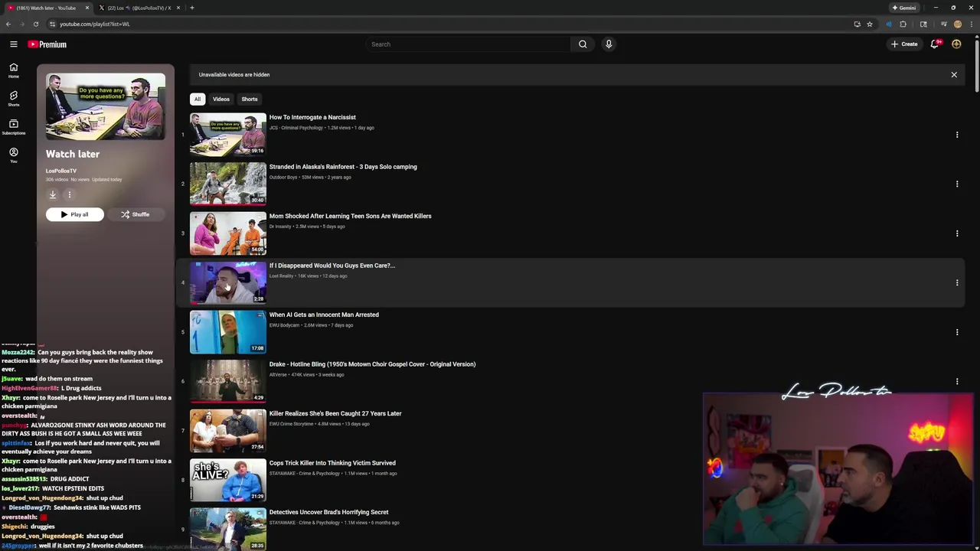
Task: Open the EWU Crime Storytime channel link
Action: coord(292,424)
